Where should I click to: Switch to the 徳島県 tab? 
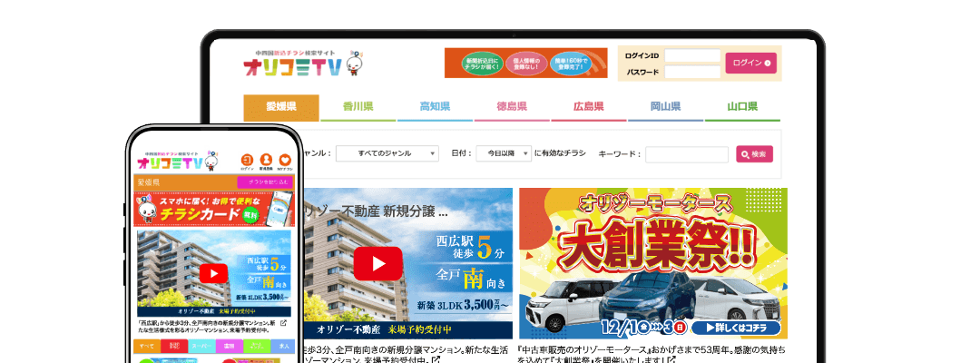pos(512,107)
